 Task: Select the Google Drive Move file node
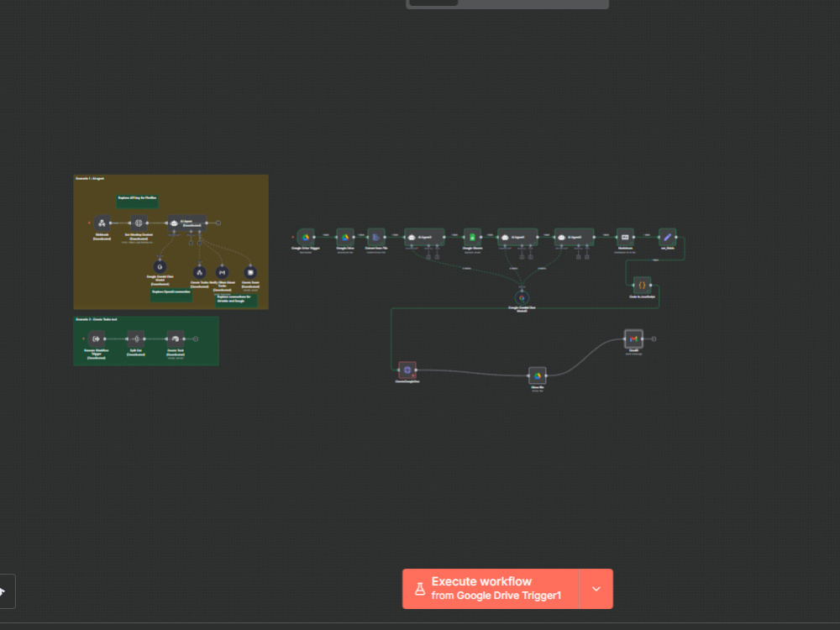538,375
